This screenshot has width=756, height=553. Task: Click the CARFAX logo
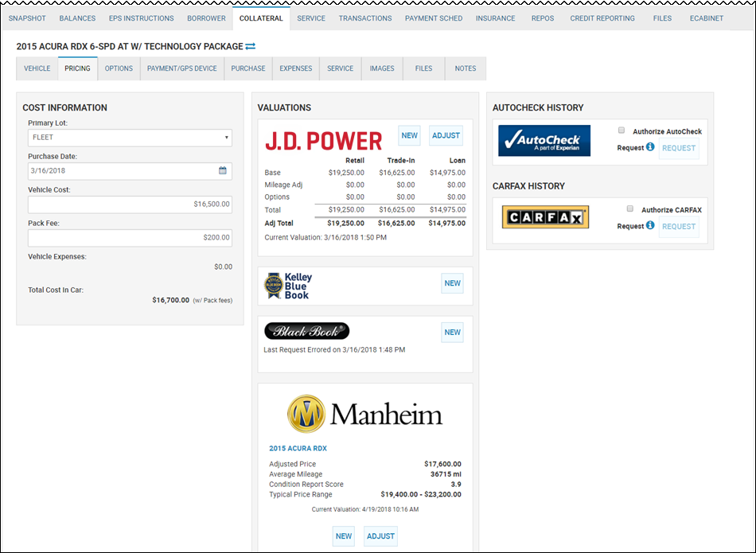tap(545, 217)
